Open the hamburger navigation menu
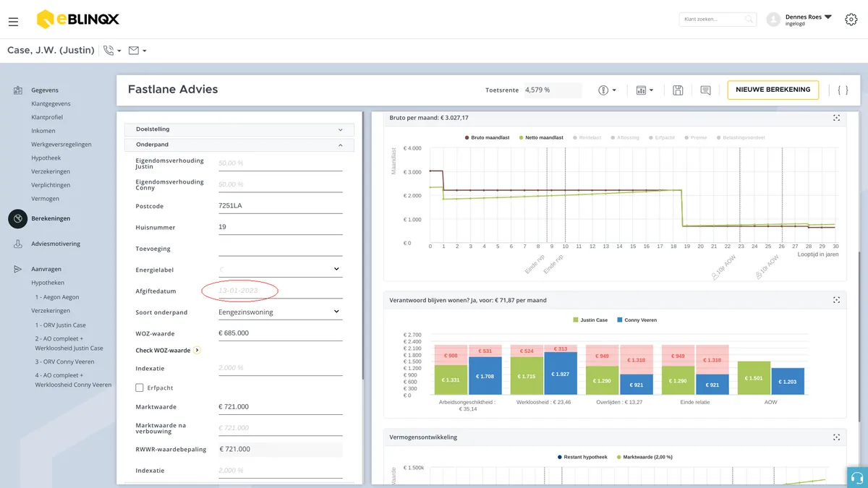Viewport: 868px width, 488px height. click(x=13, y=22)
